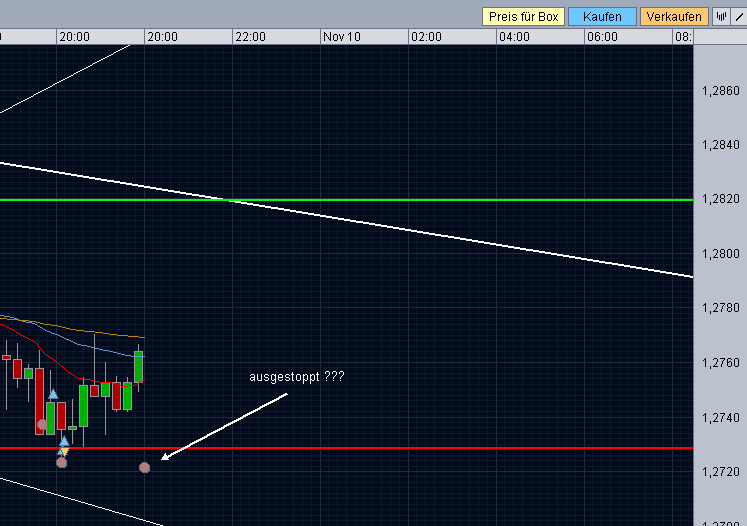Select the blue triangle above the green candle
This screenshot has height=526, width=747.
pos(53,394)
